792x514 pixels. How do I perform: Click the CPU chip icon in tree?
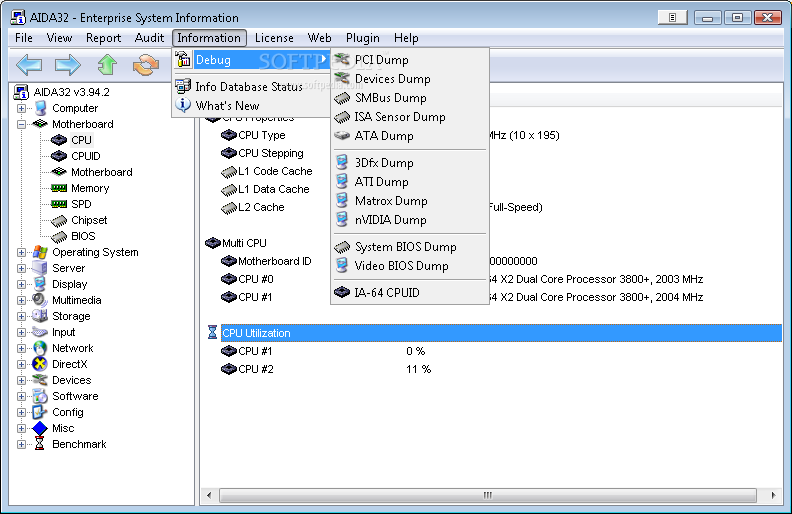coord(59,140)
